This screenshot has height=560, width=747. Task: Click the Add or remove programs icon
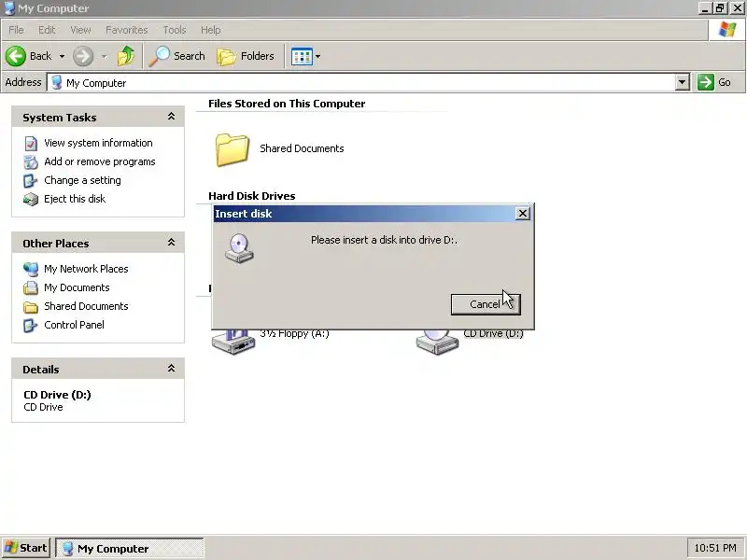[x=31, y=161]
